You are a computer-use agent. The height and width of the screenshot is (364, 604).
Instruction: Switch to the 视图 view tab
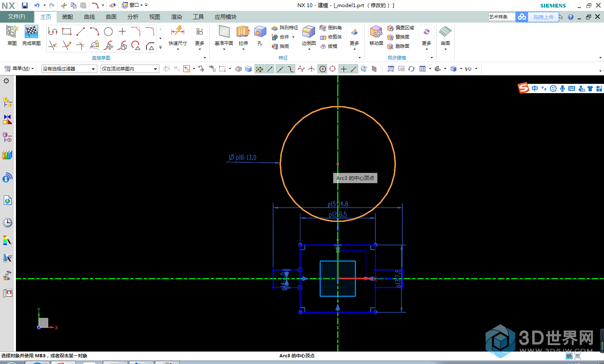tap(155, 17)
